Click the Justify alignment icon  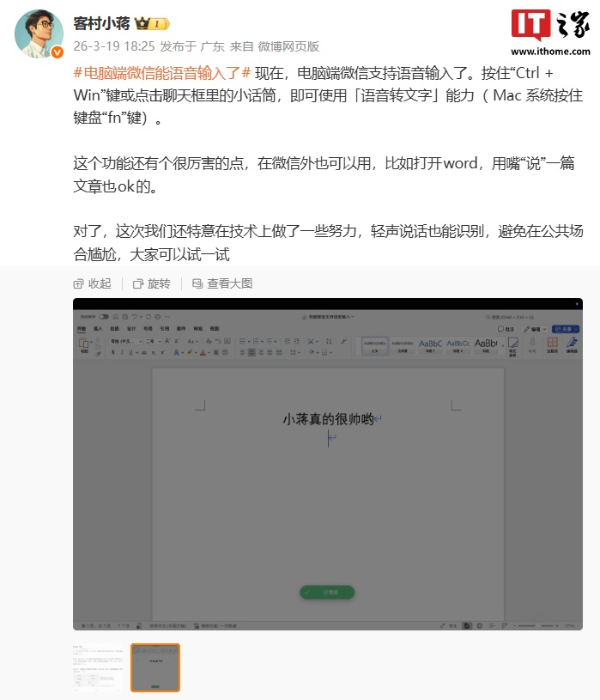click(x=270, y=352)
